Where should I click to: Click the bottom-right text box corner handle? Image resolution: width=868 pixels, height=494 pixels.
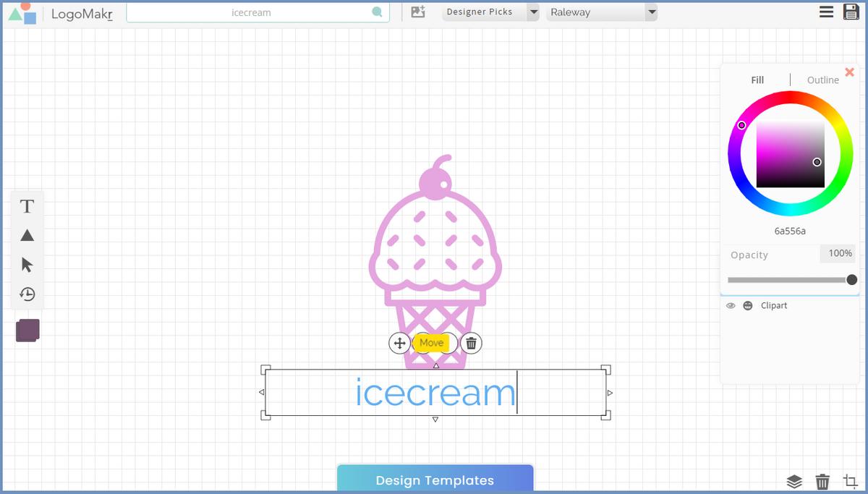tap(606, 415)
